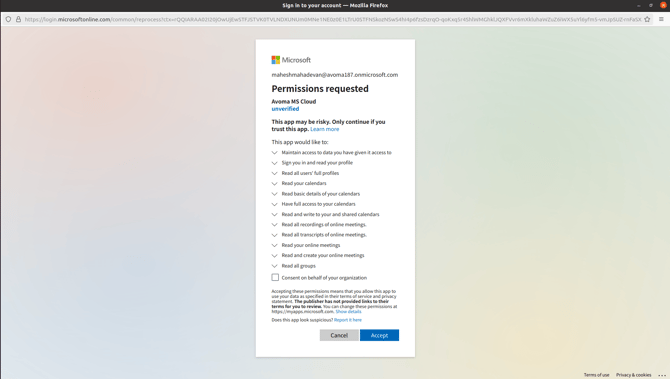Screen dimensions: 670x379
Task: Open Privacy & cookies footer link
Action: 633,375
